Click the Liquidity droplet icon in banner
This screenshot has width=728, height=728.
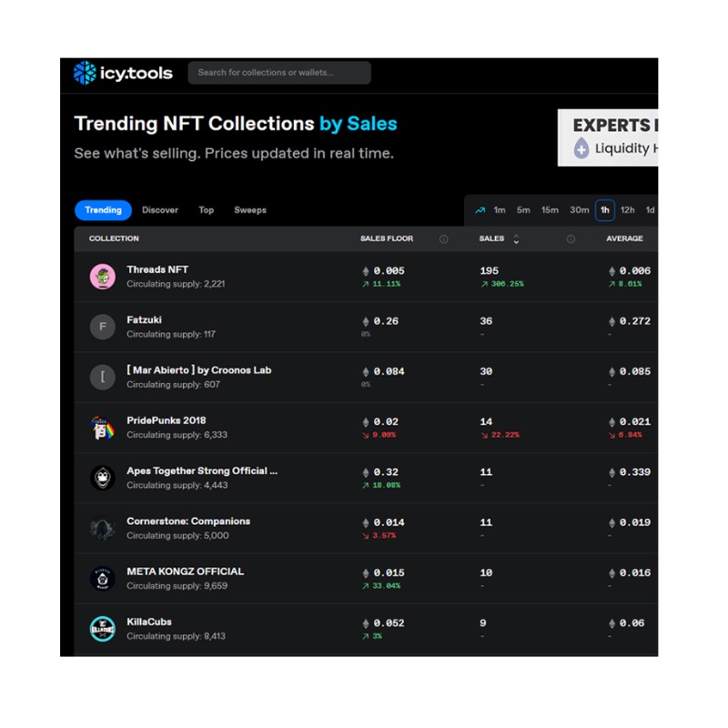coord(581,148)
